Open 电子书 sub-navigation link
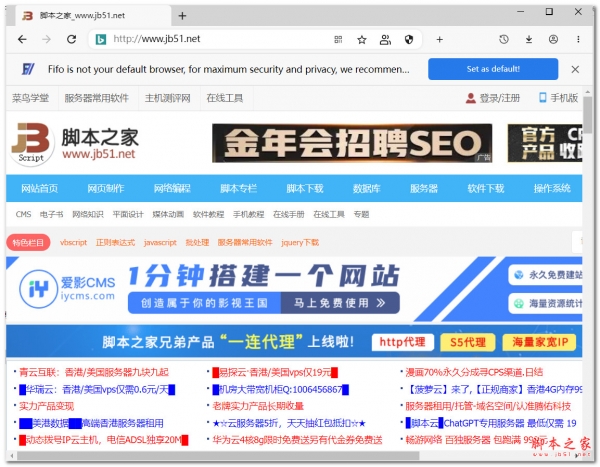The width and height of the screenshot is (600, 467). click(x=52, y=214)
